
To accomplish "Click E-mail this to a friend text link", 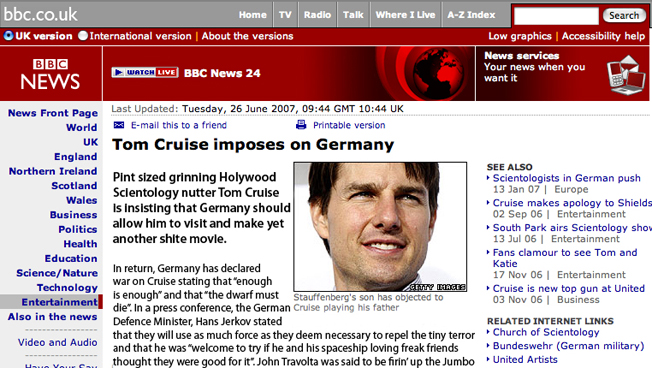I will [x=179, y=125].
